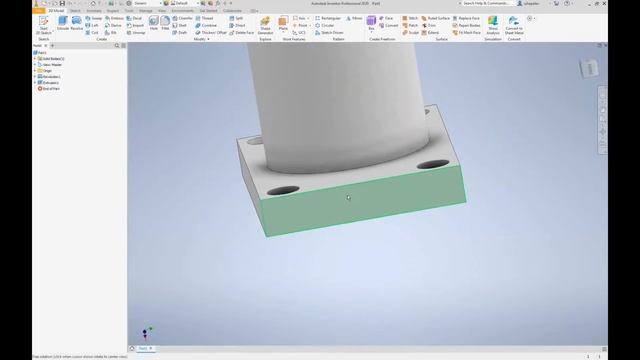640x360 pixels.
Task: Select the Rectangular pattern tool
Action: point(328,18)
